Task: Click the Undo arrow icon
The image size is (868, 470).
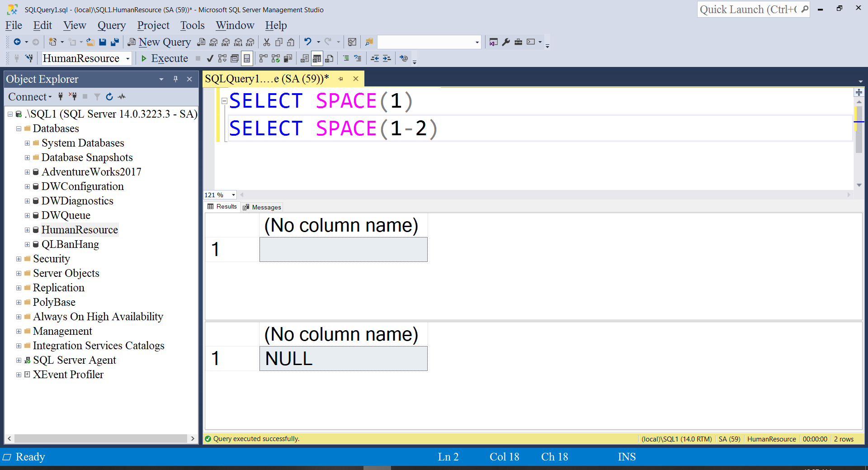Action: click(x=308, y=42)
